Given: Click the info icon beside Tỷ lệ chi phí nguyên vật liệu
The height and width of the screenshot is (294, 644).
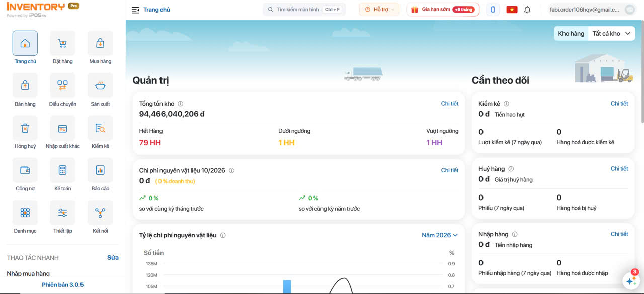Looking at the screenshot, I should (223, 235).
